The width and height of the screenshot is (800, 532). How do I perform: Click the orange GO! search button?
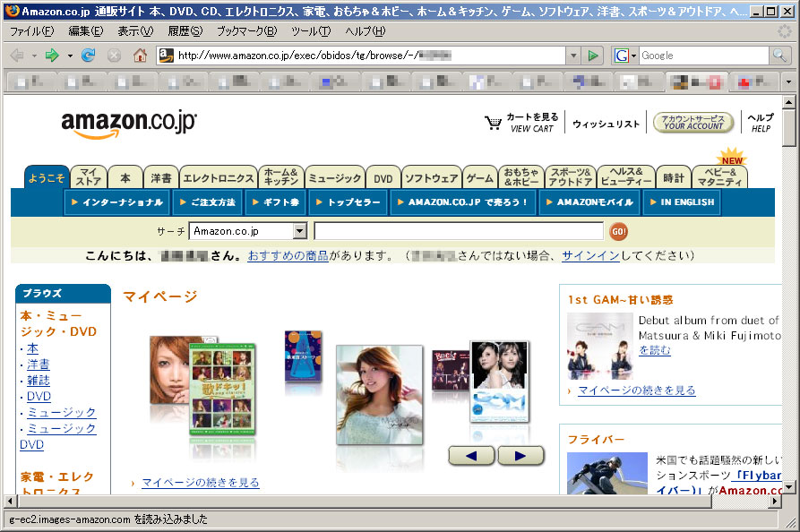(618, 231)
